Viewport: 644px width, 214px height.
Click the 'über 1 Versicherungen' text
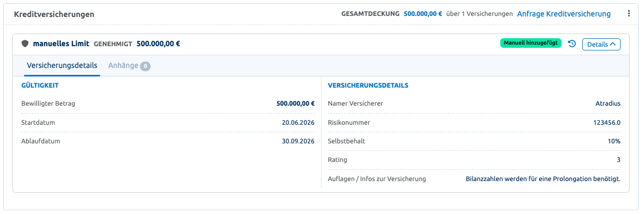point(480,14)
